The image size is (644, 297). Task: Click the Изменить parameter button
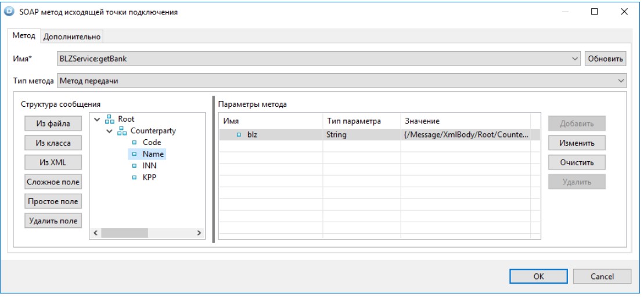577,143
